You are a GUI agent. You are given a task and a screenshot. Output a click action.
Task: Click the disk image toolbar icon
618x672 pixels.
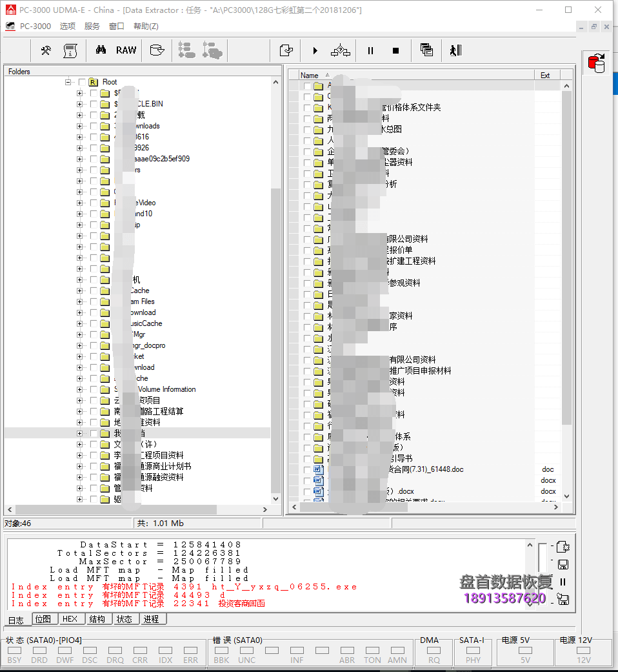point(157,50)
